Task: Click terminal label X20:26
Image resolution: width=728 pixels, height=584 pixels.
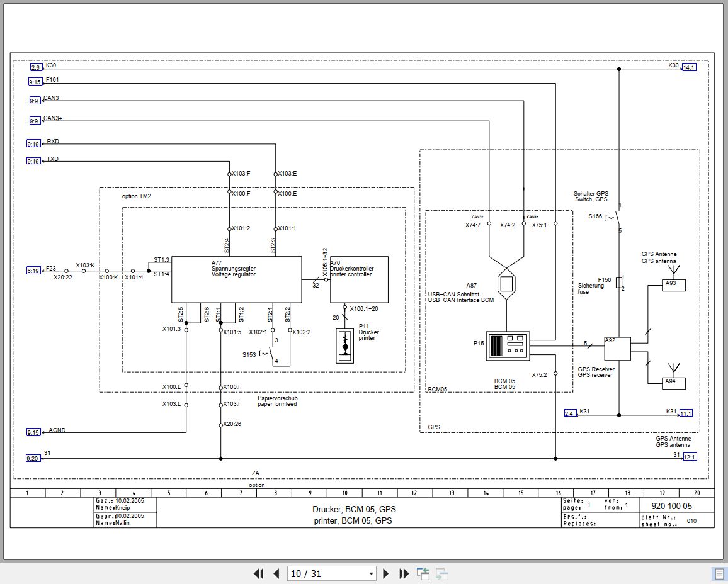Action: click(232, 424)
